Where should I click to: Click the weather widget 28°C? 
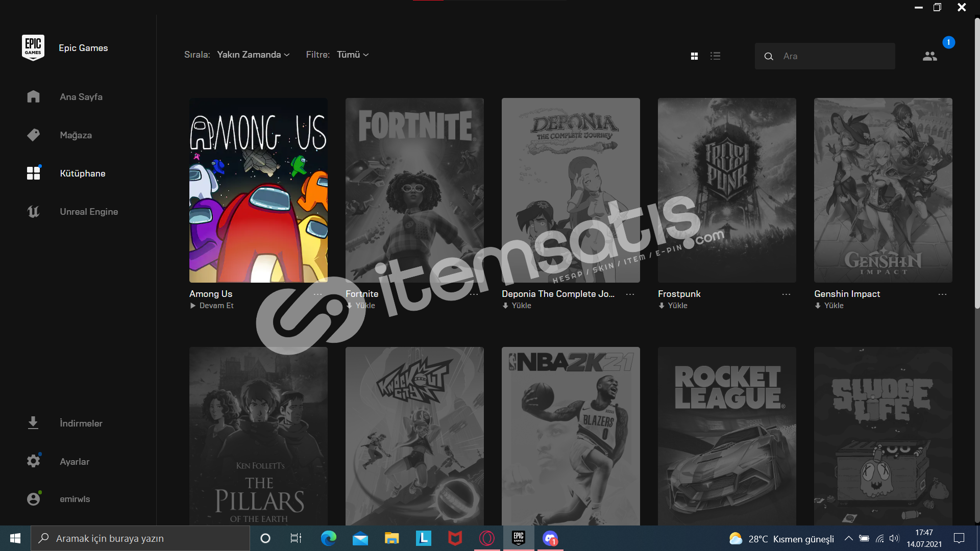tap(781, 539)
